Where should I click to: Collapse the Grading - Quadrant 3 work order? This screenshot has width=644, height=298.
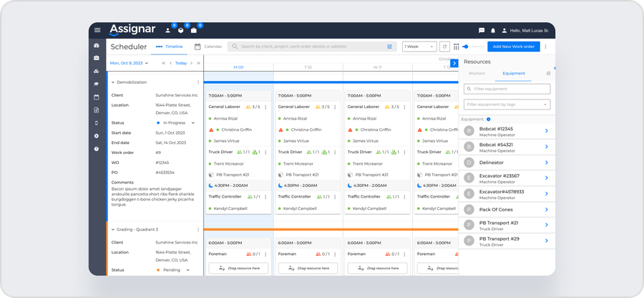coord(113,229)
